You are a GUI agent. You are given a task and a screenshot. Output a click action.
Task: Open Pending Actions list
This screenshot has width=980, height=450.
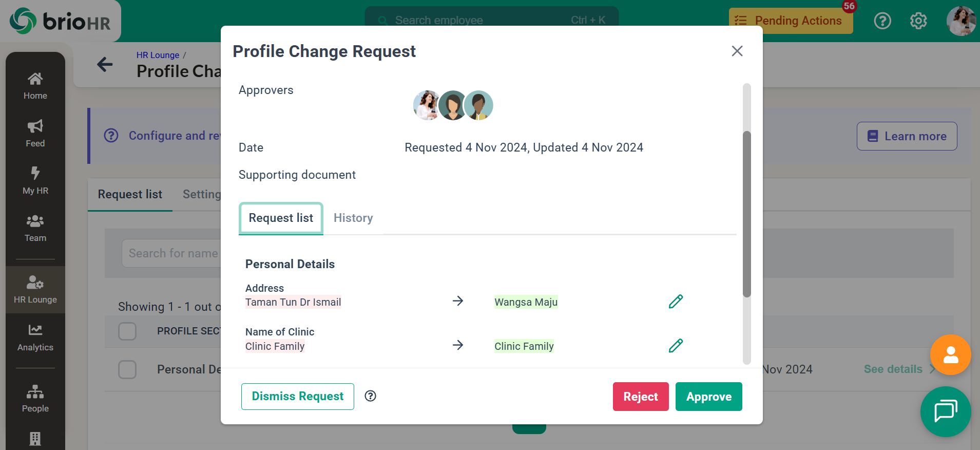tap(791, 21)
